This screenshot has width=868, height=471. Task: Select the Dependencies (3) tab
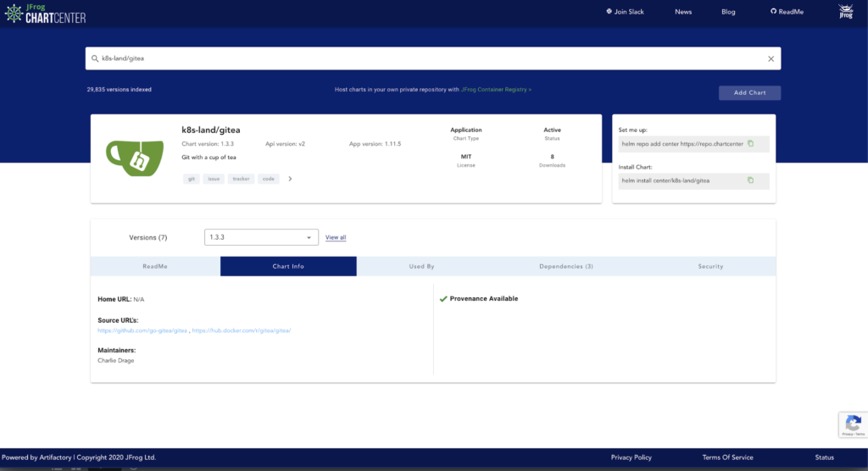pyautogui.click(x=565, y=266)
